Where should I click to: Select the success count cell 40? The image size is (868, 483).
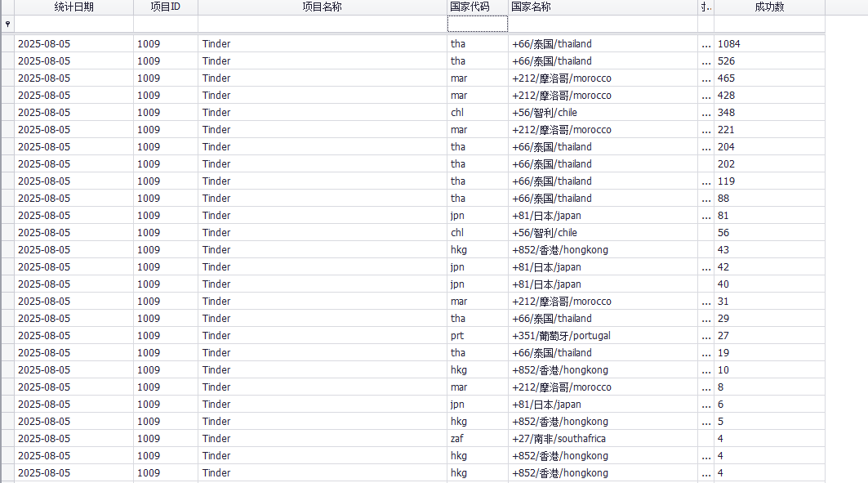[x=769, y=284]
